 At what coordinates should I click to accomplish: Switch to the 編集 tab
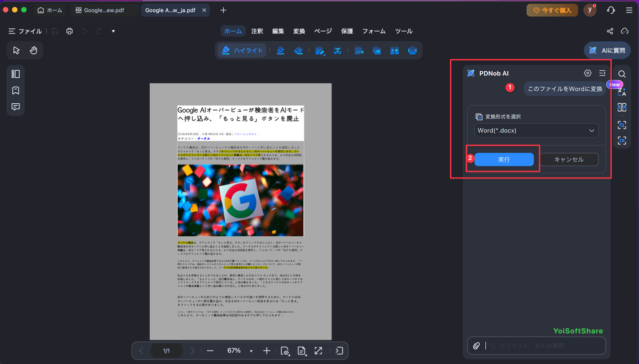[278, 31]
